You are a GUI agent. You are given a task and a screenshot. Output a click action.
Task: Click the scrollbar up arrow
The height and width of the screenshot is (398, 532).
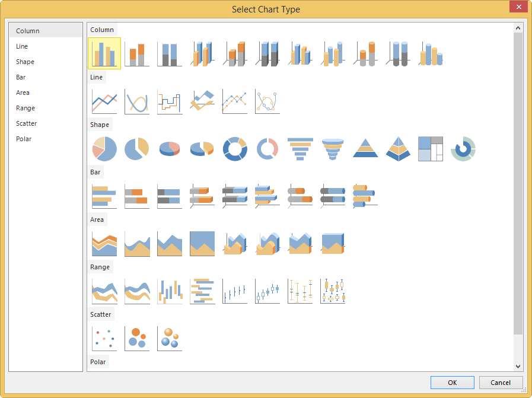pos(518,28)
